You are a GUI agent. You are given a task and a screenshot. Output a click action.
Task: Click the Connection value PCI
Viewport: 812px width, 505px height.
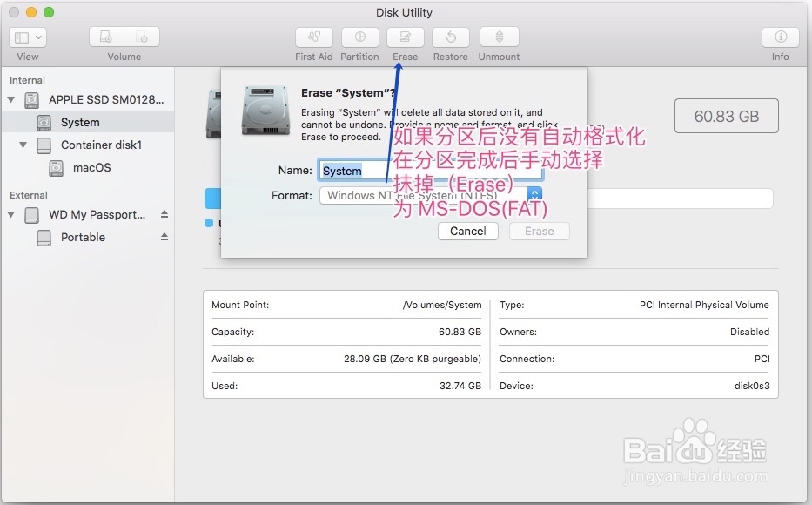[x=762, y=359]
